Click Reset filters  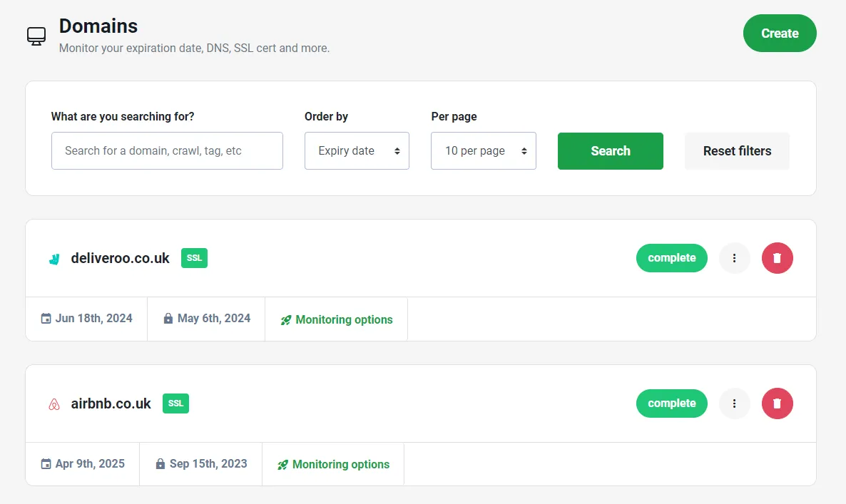click(x=737, y=150)
